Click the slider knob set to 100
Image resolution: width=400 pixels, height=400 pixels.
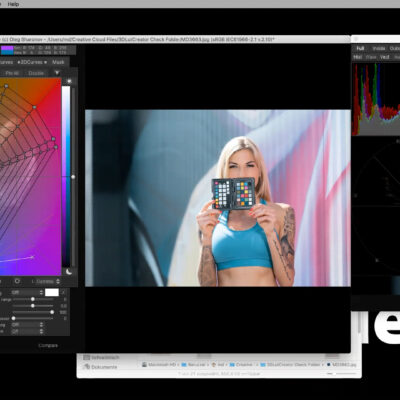point(52,312)
